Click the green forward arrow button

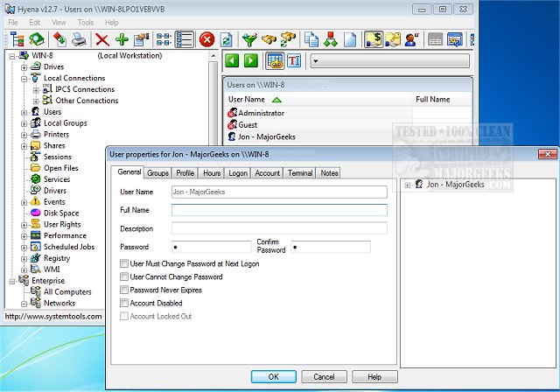pos(251,60)
